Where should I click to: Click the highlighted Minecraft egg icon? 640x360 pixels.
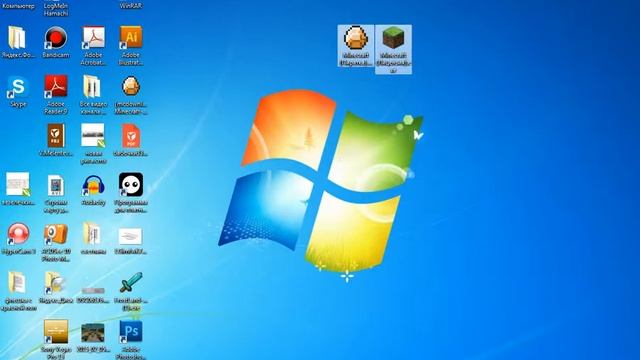(x=356, y=38)
